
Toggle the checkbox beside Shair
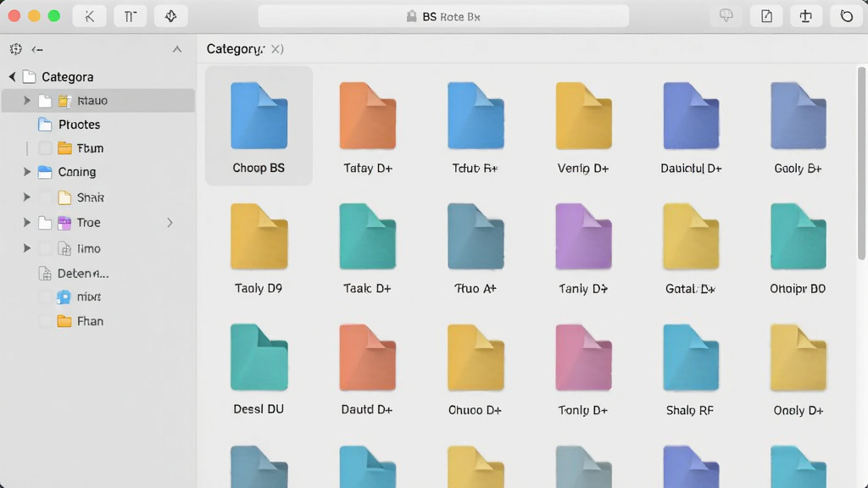(45, 197)
